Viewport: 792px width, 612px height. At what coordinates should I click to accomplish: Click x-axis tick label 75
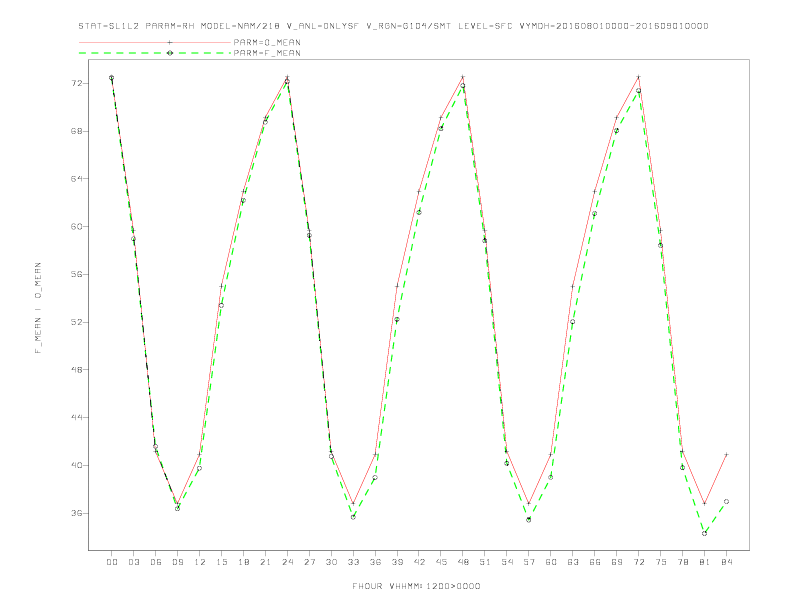661,562
